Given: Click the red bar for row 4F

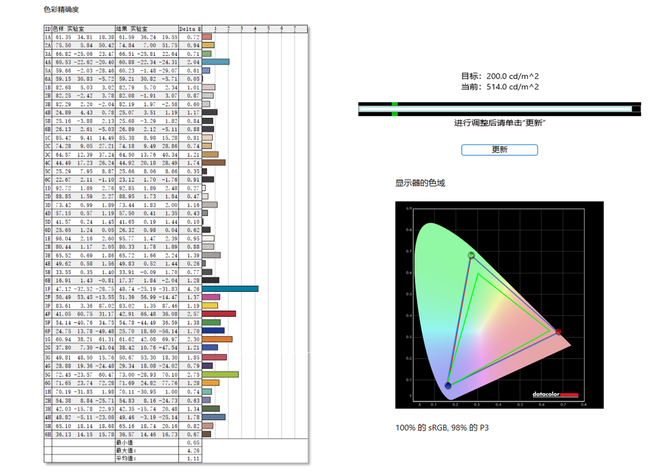Looking at the screenshot, I should pyautogui.click(x=219, y=314).
